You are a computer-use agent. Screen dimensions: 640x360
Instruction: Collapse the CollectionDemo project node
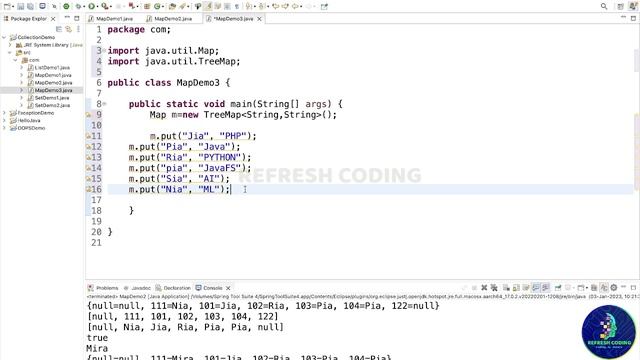(4, 37)
